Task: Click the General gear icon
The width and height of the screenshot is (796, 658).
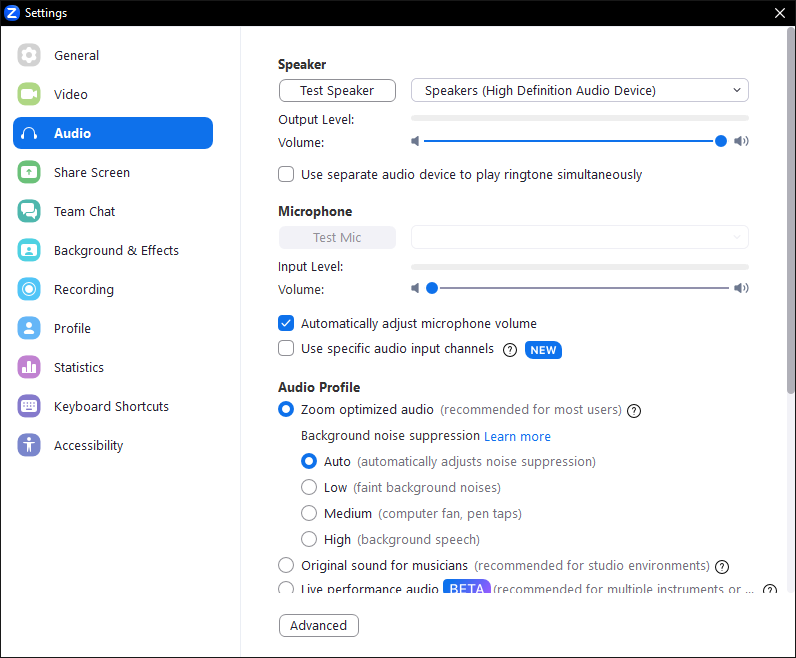Action: coord(29,55)
